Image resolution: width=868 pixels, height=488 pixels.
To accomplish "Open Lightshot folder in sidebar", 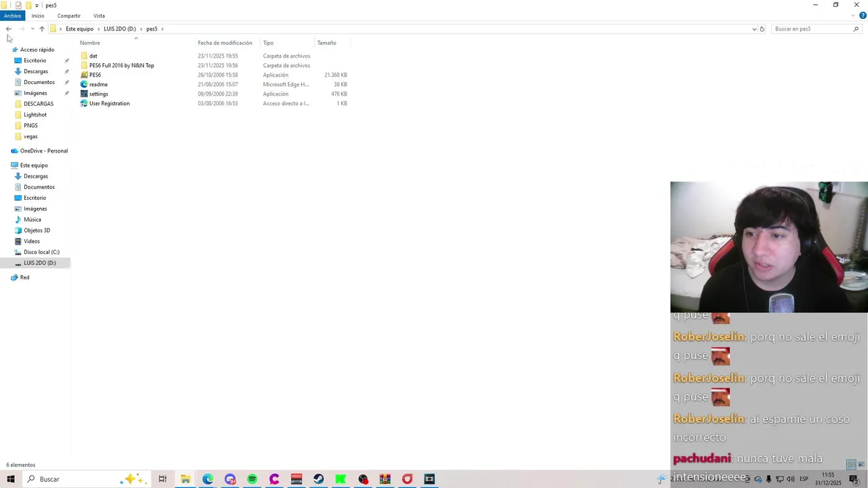I will coord(35,115).
